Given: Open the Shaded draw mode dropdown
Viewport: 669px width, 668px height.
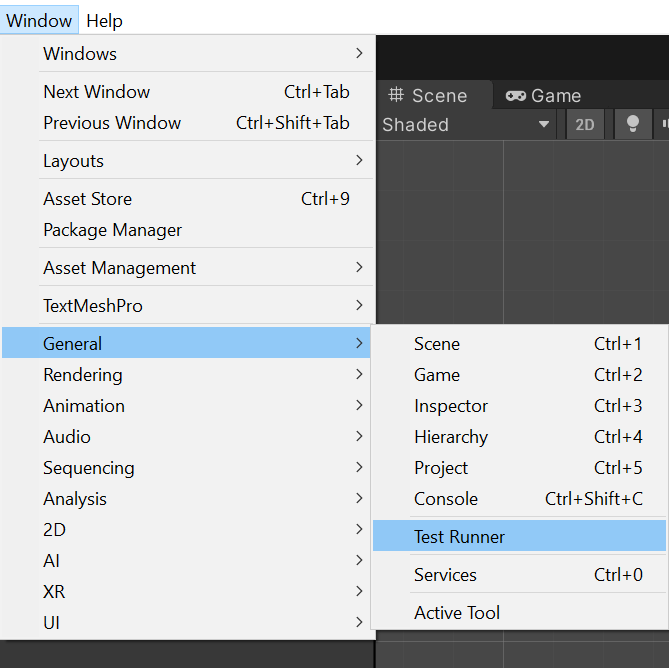Looking at the screenshot, I should [466, 125].
